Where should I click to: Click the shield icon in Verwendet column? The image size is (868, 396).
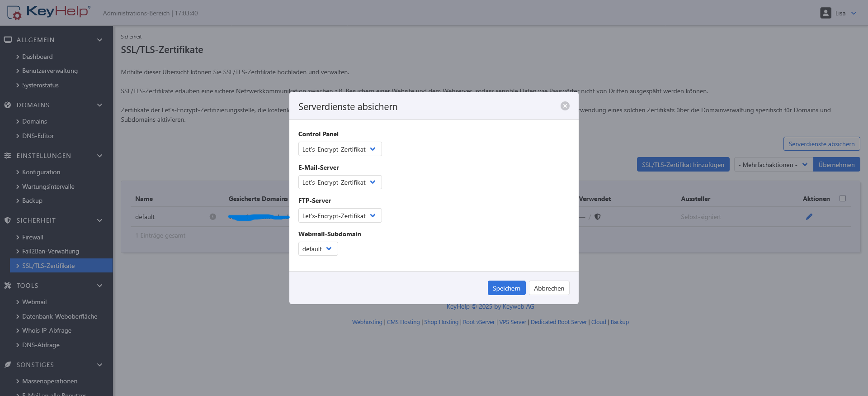tap(597, 217)
